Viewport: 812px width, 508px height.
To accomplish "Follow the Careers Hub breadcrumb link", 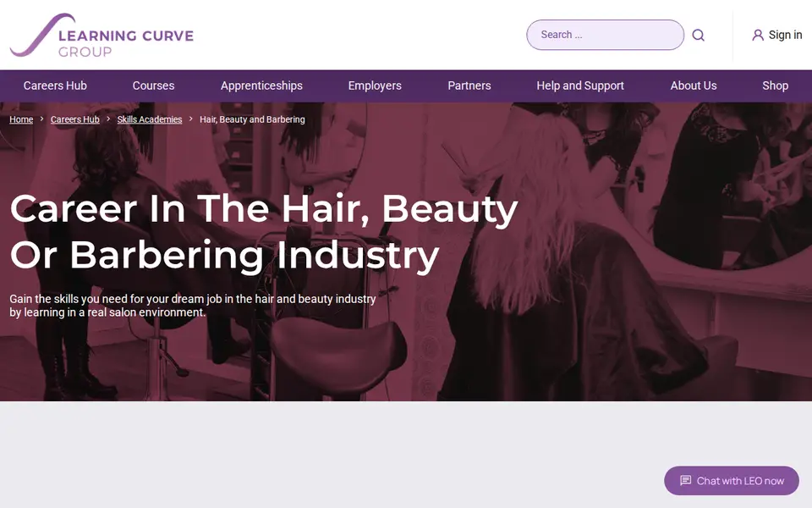I will [75, 119].
